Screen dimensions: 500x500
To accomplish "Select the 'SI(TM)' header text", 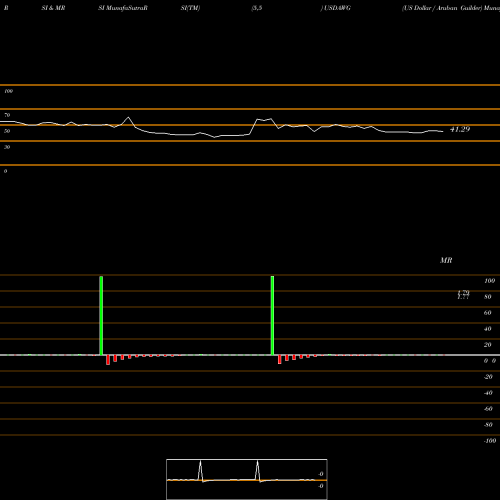I will pyautogui.click(x=190, y=8).
